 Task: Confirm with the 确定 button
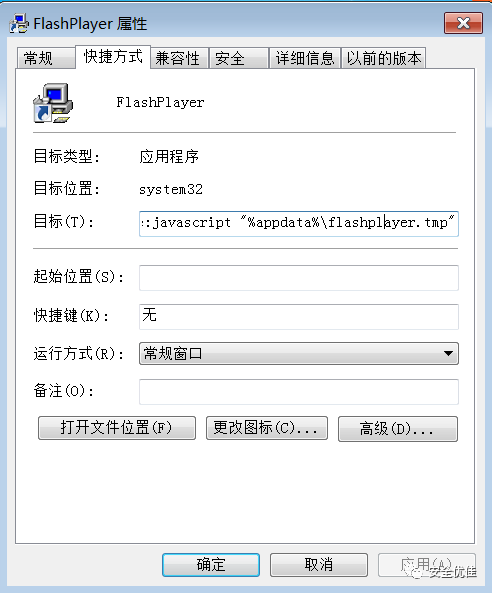(211, 565)
